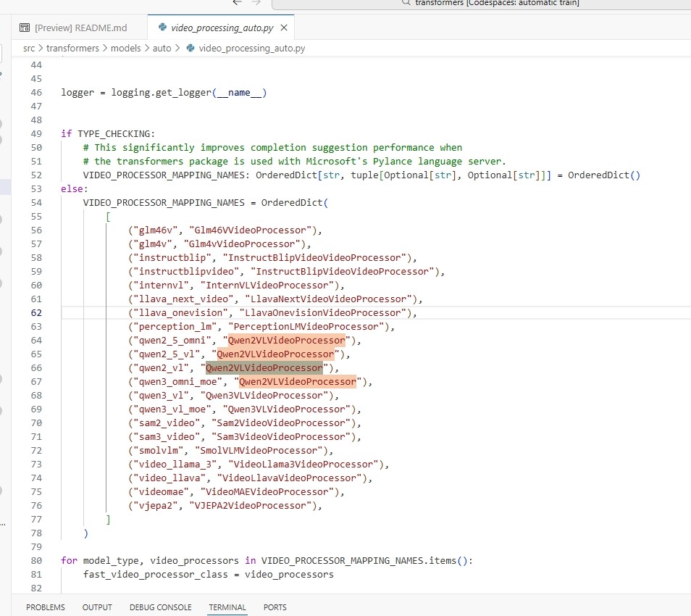The height and width of the screenshot is (616, 691).
Task: Click the back navigation arrow
Action: coord(237,3)
